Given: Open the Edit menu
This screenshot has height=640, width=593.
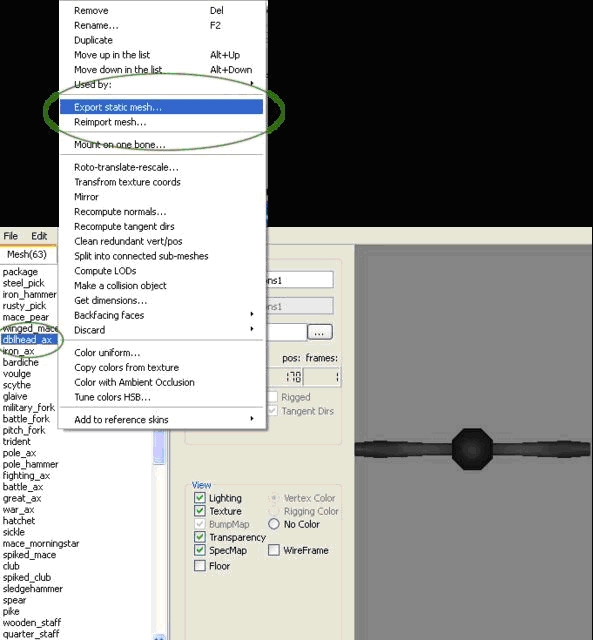Looking at the screenshot, I should point(39,236).
